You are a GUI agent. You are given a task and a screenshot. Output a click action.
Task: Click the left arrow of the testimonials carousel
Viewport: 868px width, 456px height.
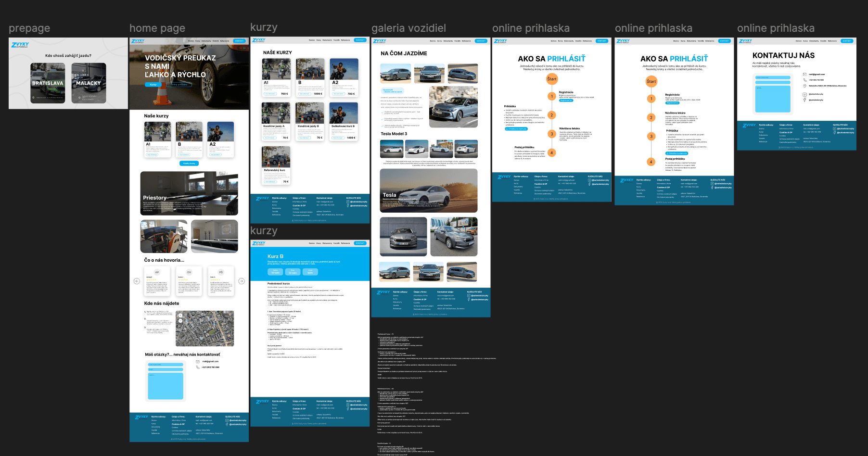click(136, 280)
